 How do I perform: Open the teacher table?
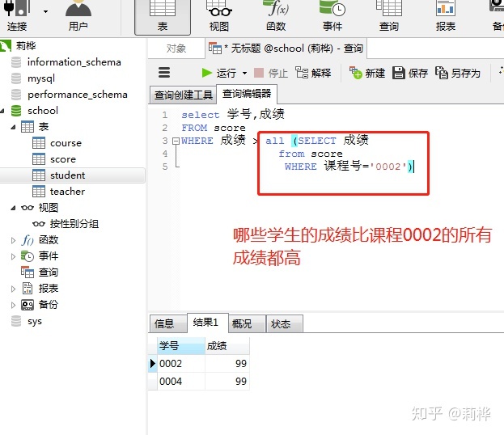coord(67,192)
